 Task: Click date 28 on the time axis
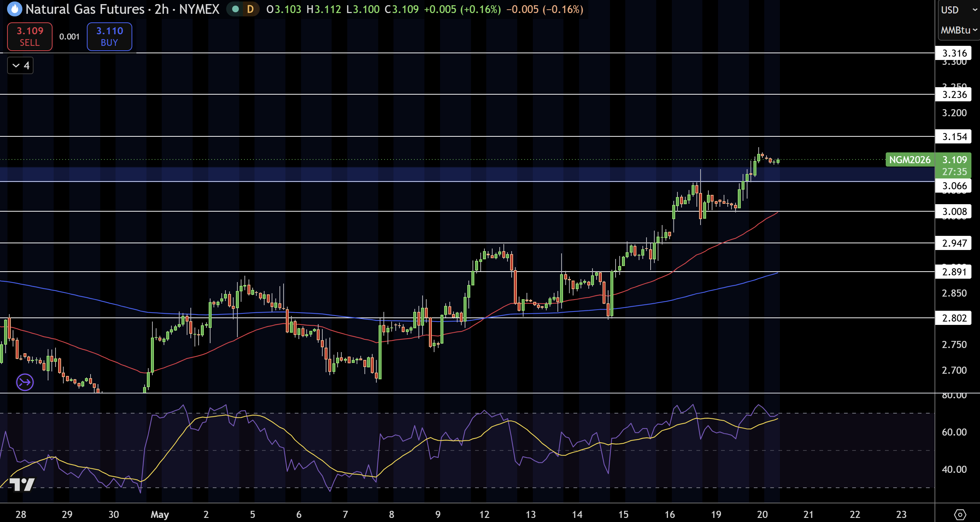pyautogui.click(x=20, y=515)
